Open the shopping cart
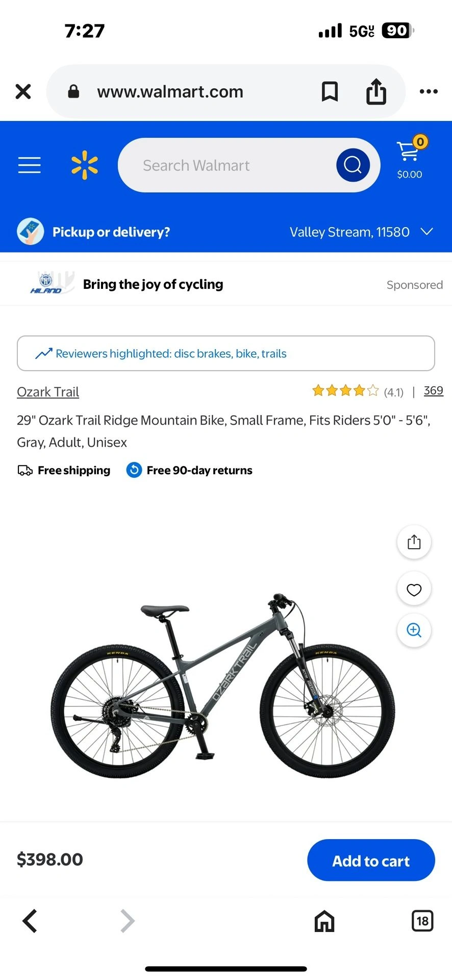 (410, 159)
